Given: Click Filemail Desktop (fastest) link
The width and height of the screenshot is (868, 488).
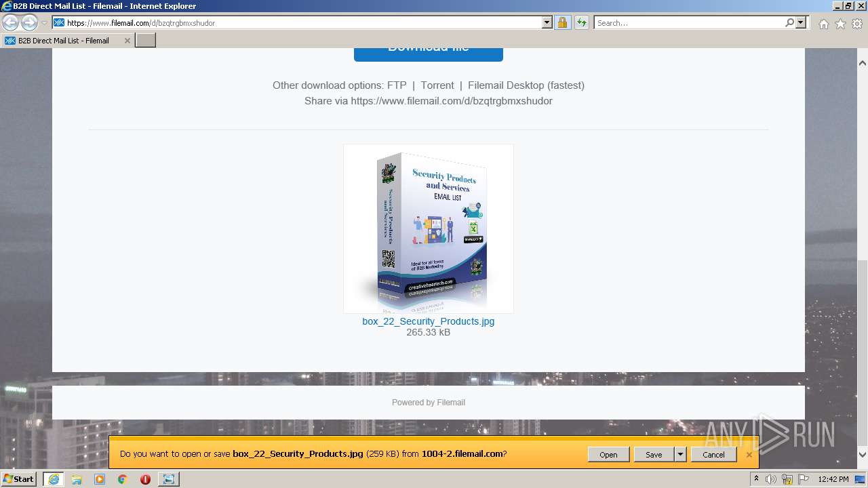Looking at the screenshot, I should [x=526, y=85].
